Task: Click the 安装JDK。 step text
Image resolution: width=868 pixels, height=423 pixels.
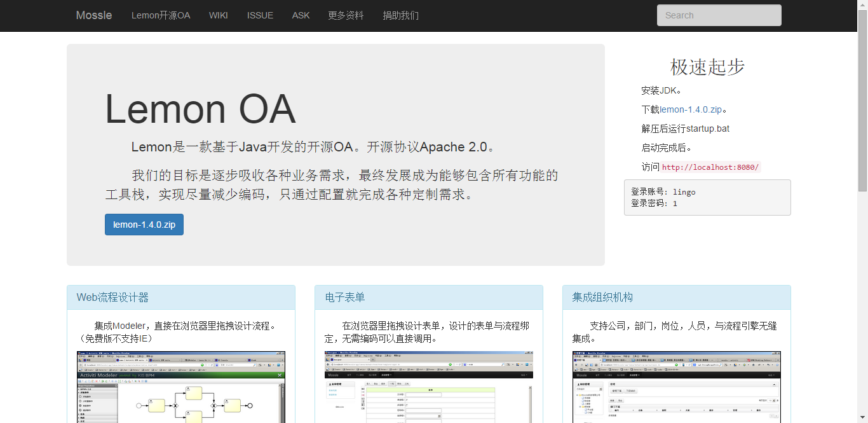Action: [661, 90]
